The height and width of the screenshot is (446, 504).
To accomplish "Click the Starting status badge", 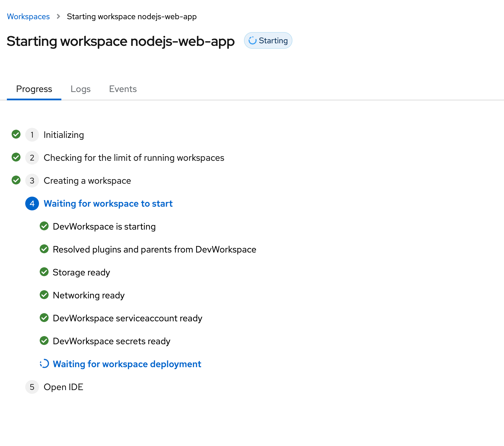I will (268, 41).
